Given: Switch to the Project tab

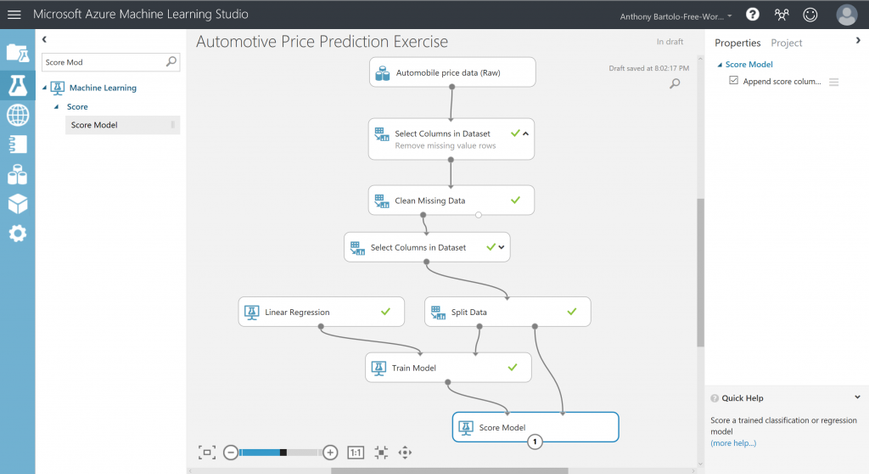Looking at the screenshot, I should (x=786, y=43).
